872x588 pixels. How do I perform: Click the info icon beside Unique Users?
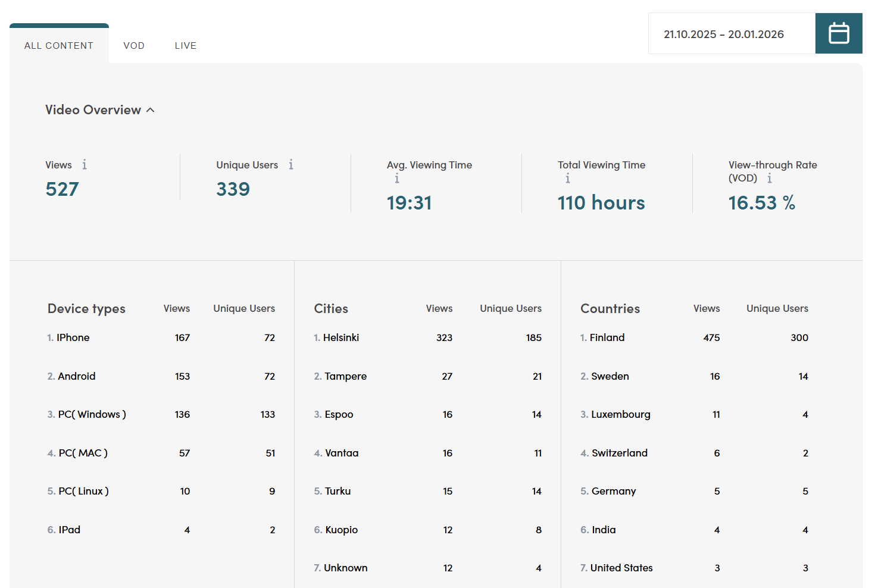coord(291,165)
